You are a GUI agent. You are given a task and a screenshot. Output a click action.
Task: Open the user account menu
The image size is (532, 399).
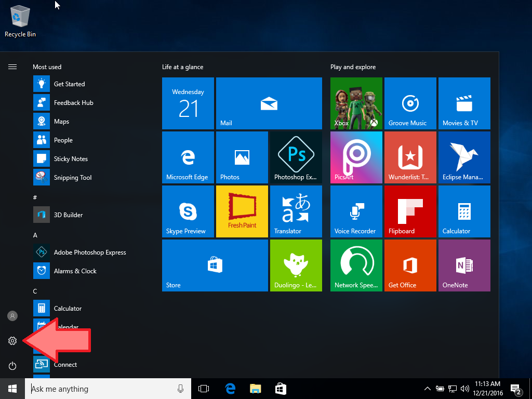coord(12,316)
